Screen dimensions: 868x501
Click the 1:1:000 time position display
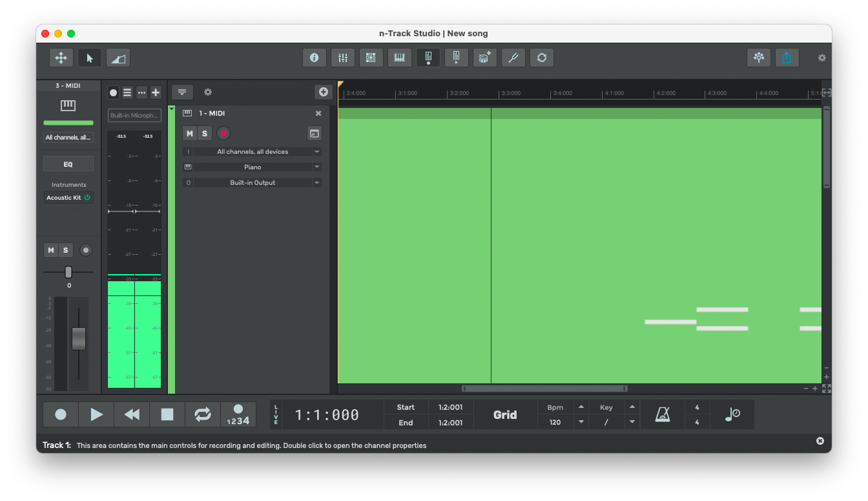(327, 415)
